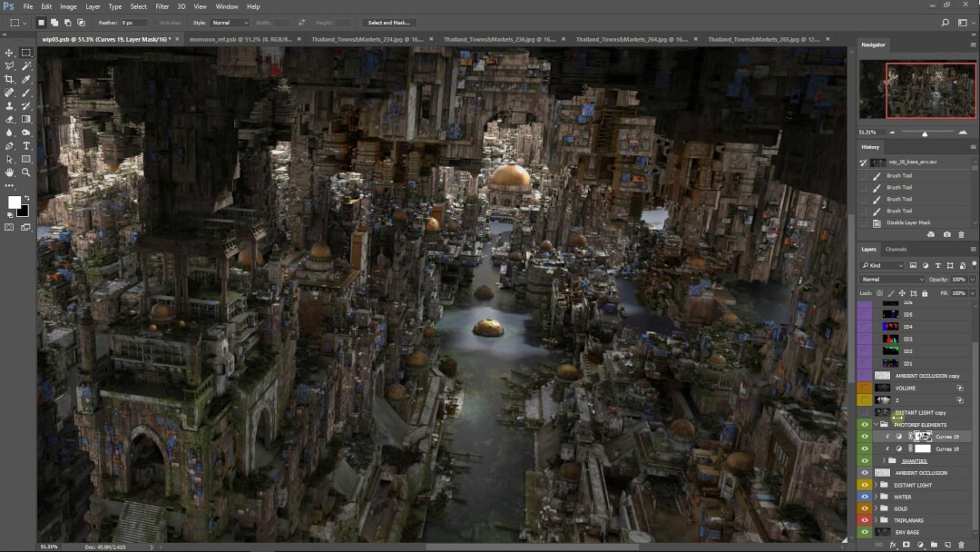Viewport: 980px width, 552px height.
Task: Select the Rectangular Marquee tool in toolbox
Action: [x=26, y=54]
